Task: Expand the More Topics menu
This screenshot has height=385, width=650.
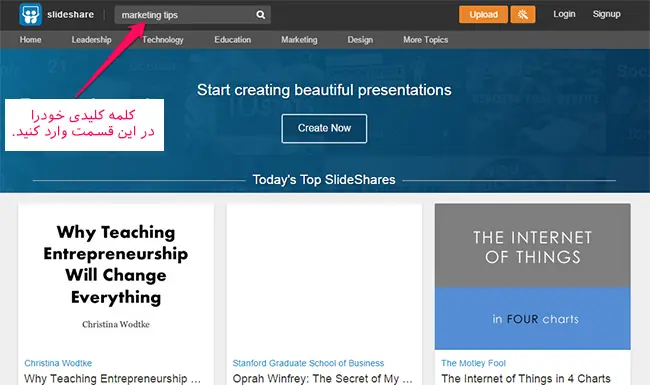Action: [x=425, y=40]
